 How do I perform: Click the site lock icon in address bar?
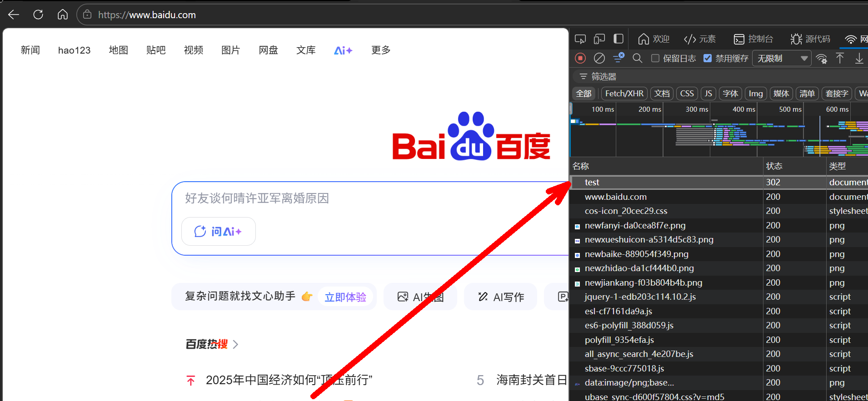click(87, 15)
